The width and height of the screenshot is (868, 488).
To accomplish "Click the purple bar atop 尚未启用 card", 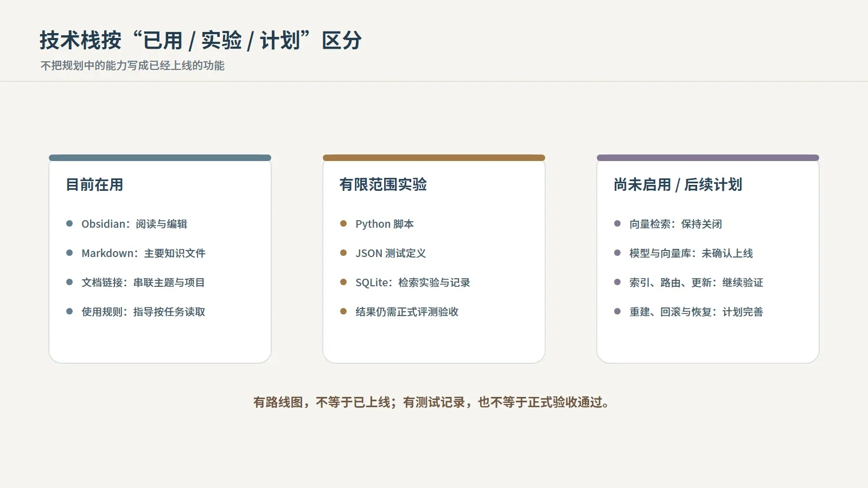I will point(708,158).
